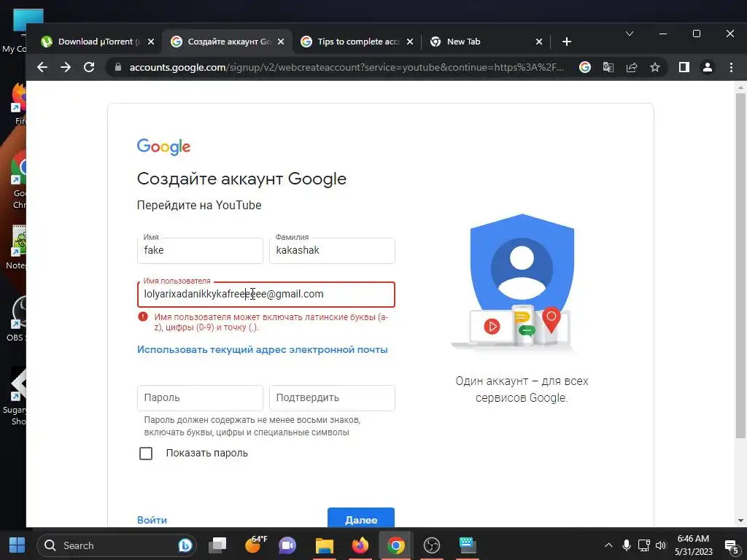
Task: Translate this page via the translate icon
Action: pyautogui.click(x=608, y=67)
